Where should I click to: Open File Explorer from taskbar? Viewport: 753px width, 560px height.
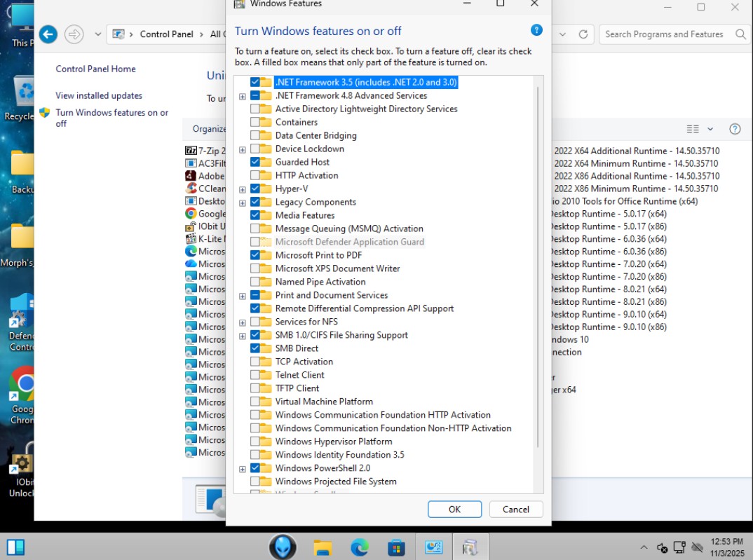(323, 547)
